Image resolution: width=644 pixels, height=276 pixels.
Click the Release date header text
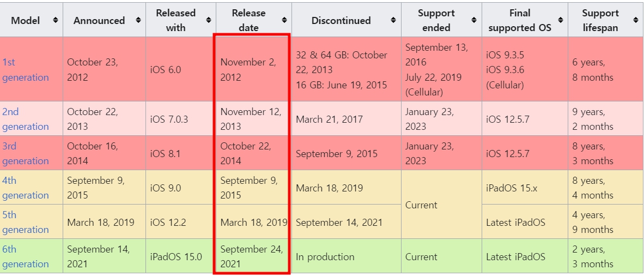tap(248, 20)
